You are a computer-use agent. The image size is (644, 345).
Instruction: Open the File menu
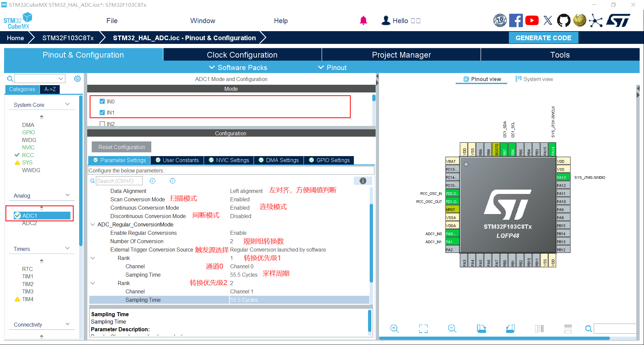[112, 21]
